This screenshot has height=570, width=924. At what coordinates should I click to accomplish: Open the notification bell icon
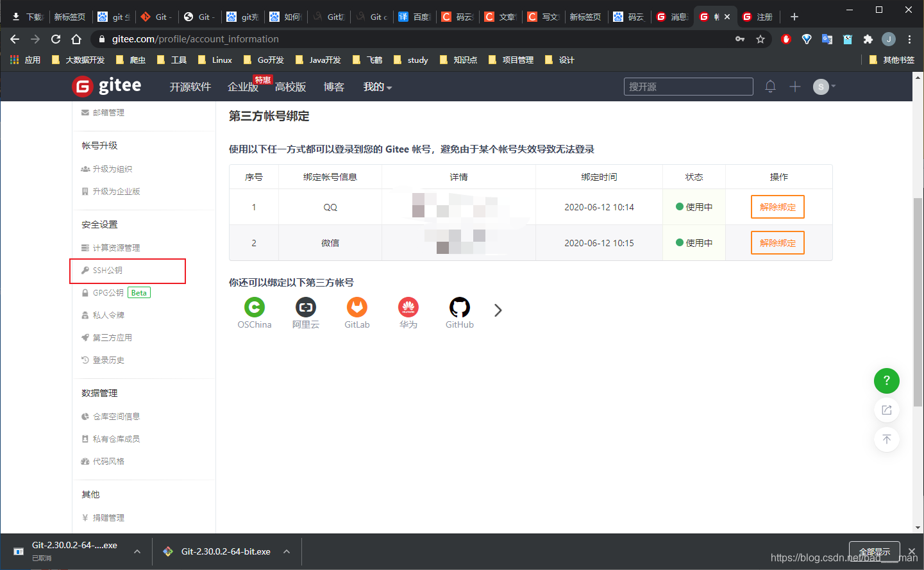click(x=770, y=86)
